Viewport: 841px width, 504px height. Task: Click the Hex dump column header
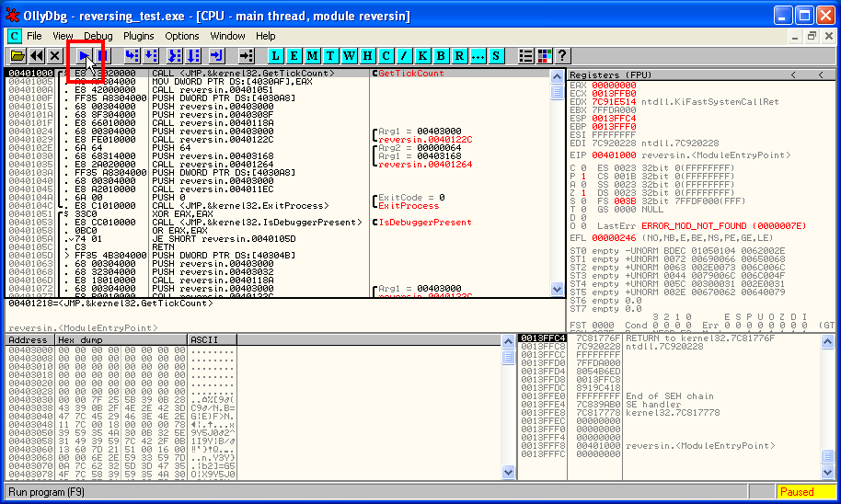[120, 340]
